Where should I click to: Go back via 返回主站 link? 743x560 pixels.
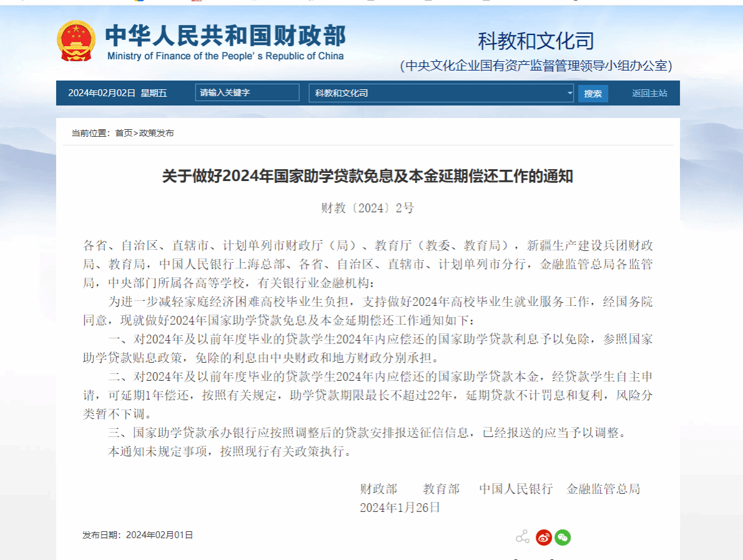pos(649,93)
